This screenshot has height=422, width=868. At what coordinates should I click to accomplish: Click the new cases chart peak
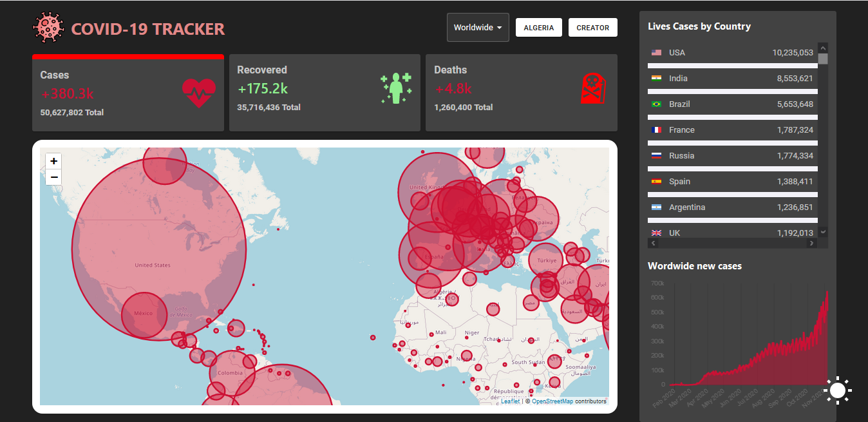pyautogui.click(x=827, y=292)
